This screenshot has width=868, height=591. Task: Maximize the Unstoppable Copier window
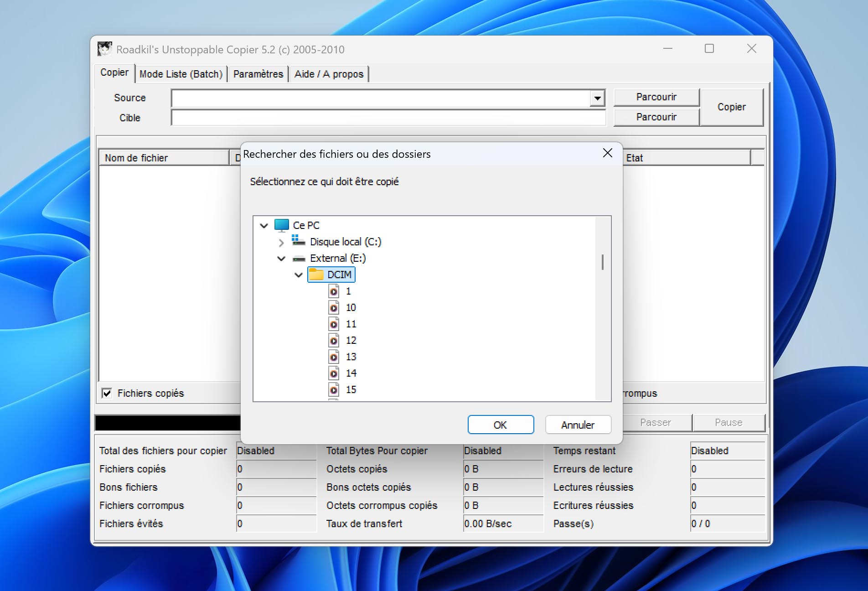[x=709, y=48]
